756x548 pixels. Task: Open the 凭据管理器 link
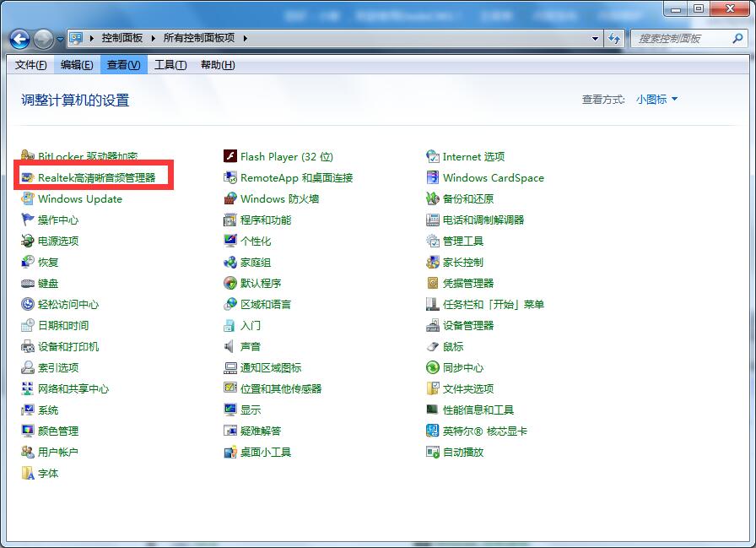(x=468, y=283)
